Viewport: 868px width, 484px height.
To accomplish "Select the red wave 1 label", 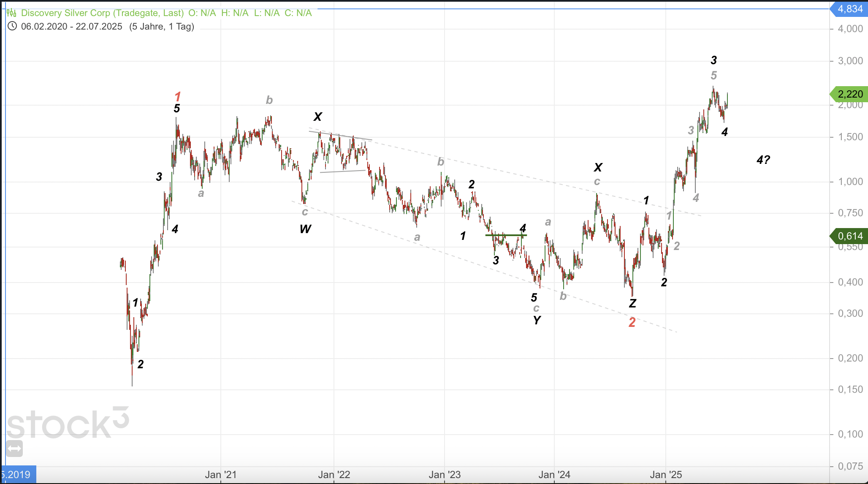I will (178, 96).
